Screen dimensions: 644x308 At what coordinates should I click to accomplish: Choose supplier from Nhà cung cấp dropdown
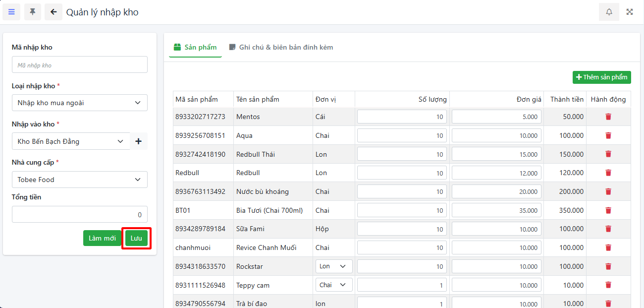pos(79,180)
